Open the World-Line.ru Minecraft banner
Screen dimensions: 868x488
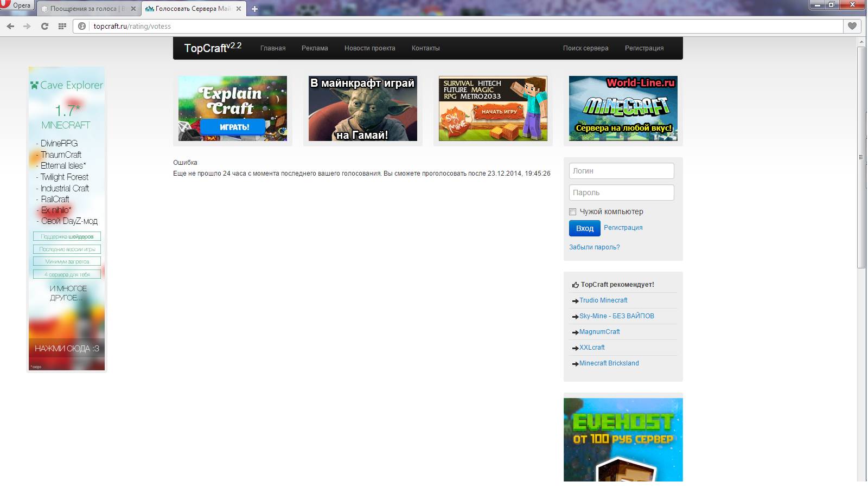[x=623, y=108]
